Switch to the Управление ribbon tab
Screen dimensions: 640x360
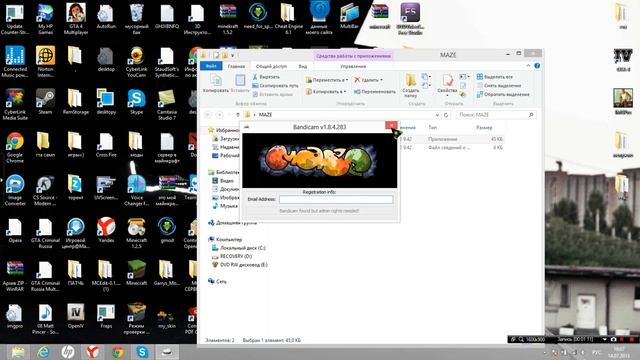tap(353, 66)
